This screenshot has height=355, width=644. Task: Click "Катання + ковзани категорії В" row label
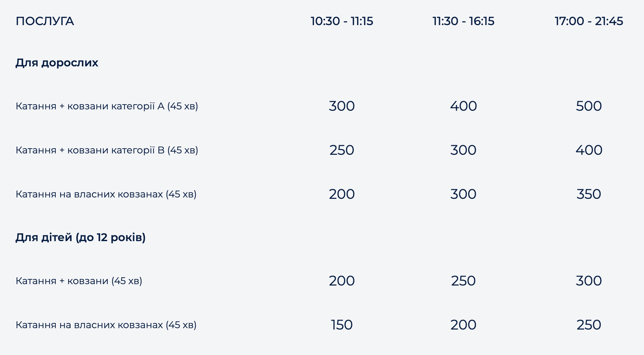point(107,150)
